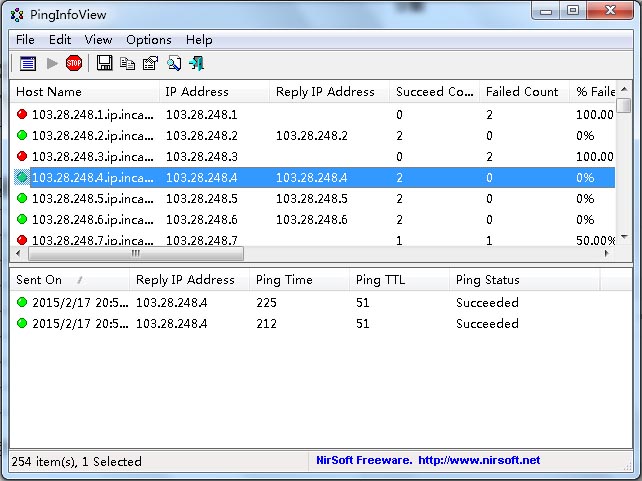Stop pinging with the red STOP icon
Screen dimensions: 642x481
[74, 64]
